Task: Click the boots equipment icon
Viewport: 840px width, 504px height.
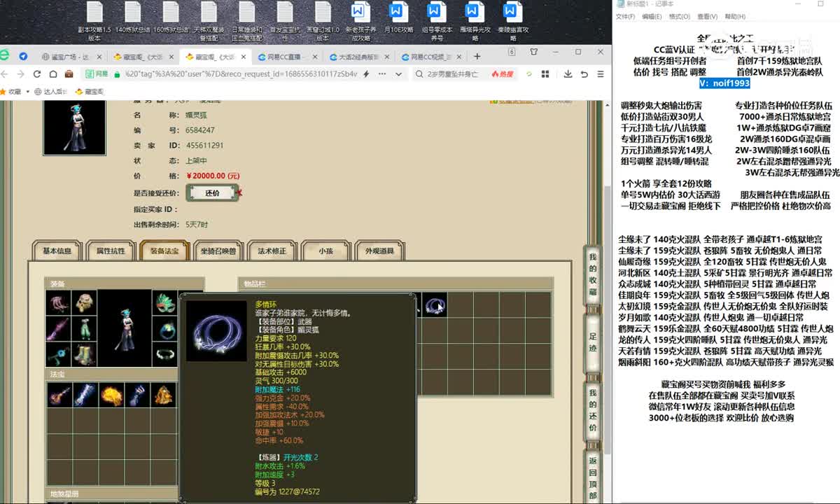Action: click(x=85, y=355)
